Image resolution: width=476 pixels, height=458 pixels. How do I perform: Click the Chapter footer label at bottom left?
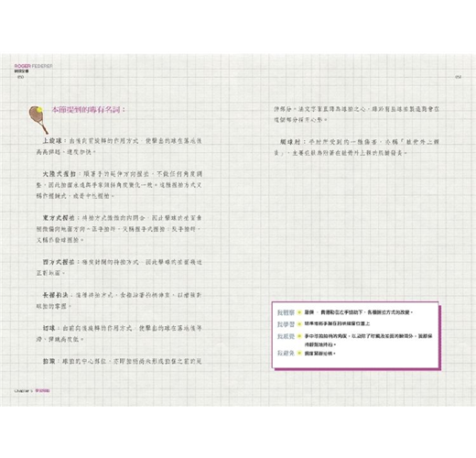(x=32, y=391)
